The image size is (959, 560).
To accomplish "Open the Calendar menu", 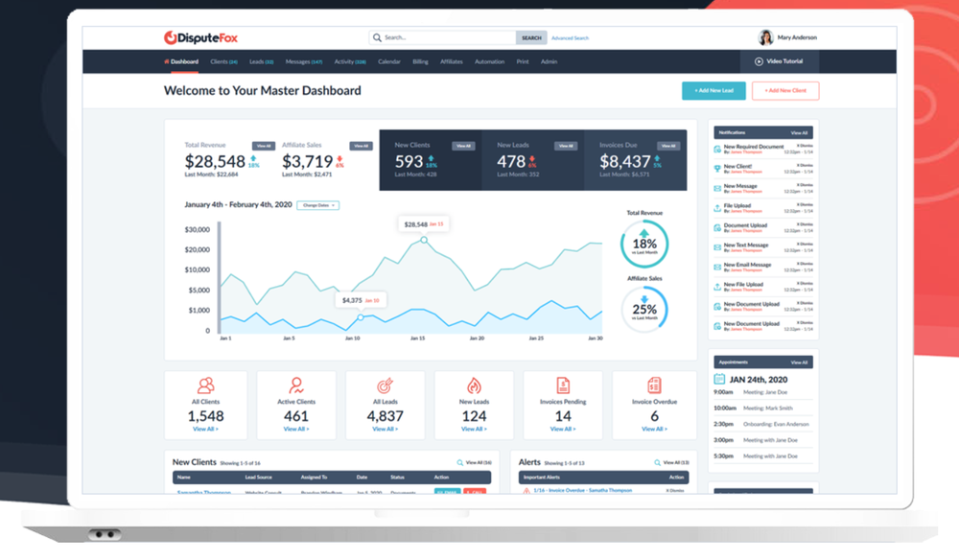I will [x=389, y=61].
